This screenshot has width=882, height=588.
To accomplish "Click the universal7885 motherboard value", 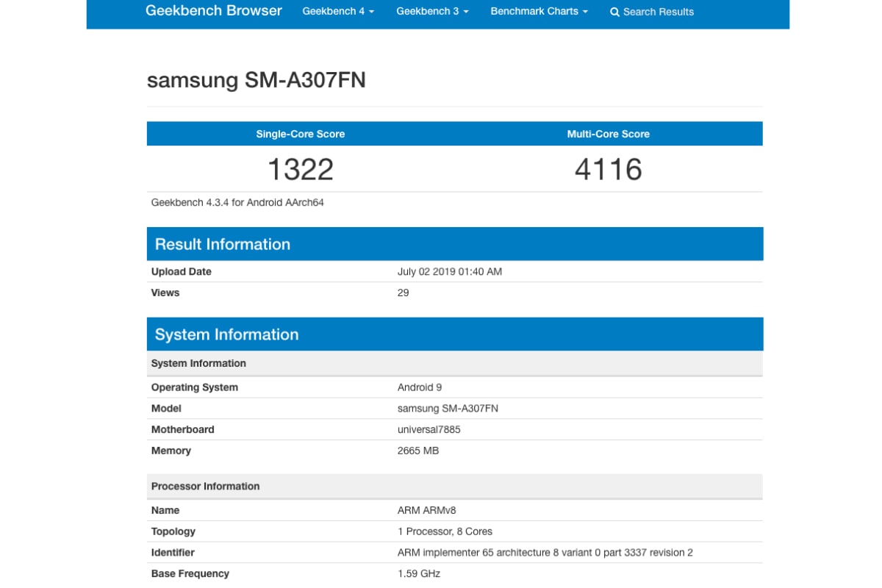I will (429, 430).
